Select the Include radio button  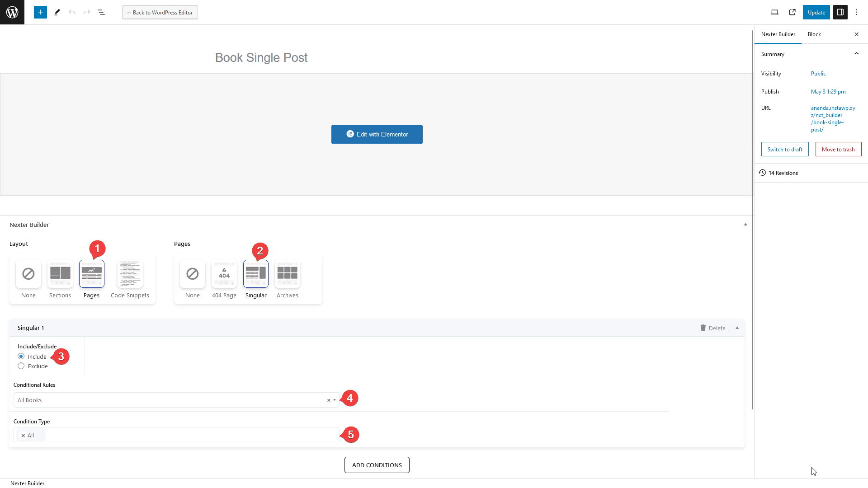21,356
